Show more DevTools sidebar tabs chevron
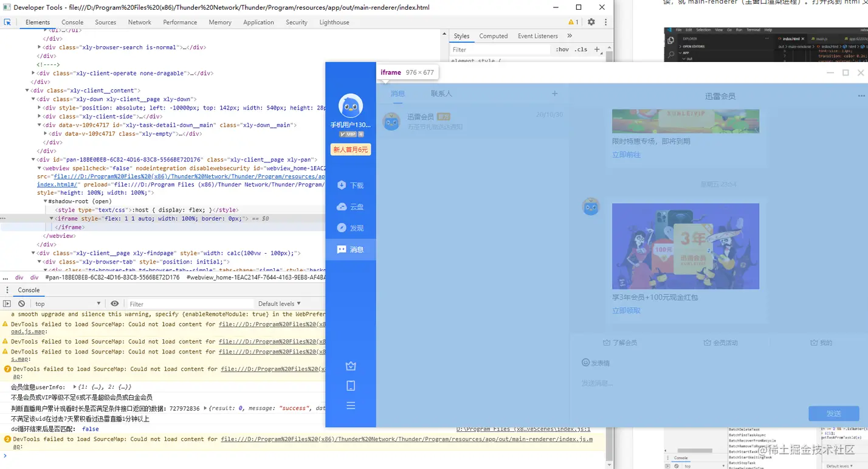The width and height of the screenshot is (868, 469). pyautogui.click(x=570, y=36)
